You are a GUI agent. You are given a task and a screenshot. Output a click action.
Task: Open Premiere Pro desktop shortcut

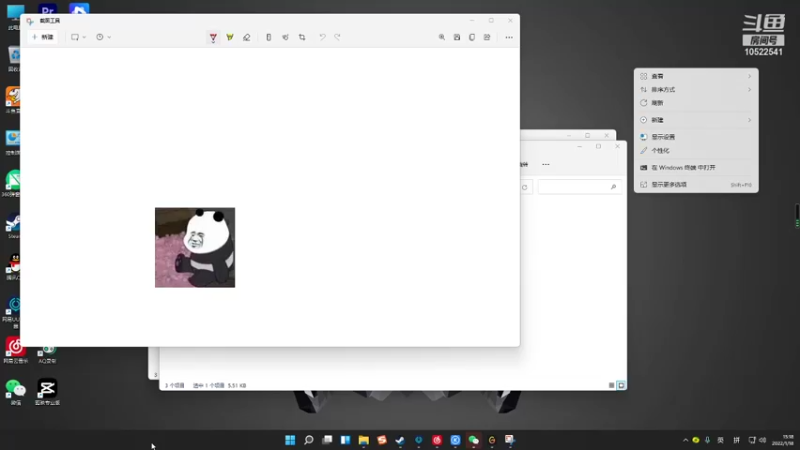pos(47,9)
